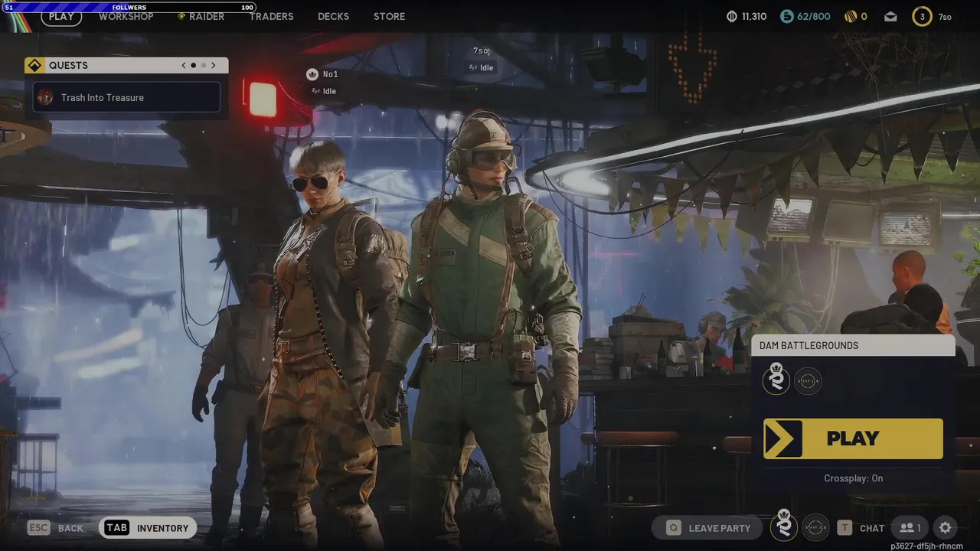Click the Q key hint icon
This screenshot has width=980, height=551.
point(673,527)
